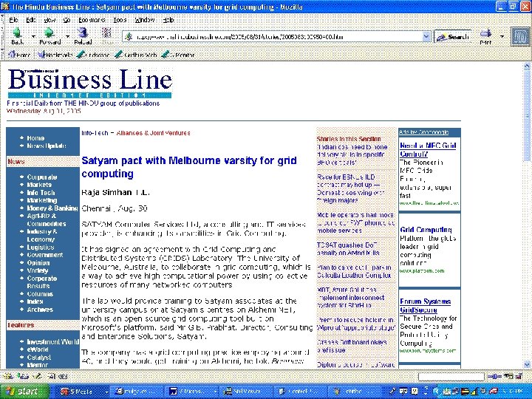
Task: Open the Bookmarks menu
Action: point(92,20)
